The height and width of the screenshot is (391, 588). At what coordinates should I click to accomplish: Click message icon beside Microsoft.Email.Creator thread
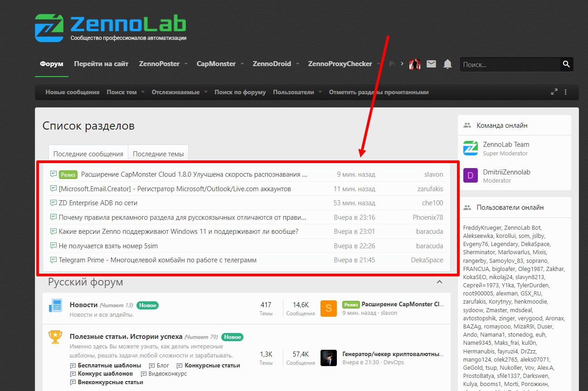click(53, 188)
